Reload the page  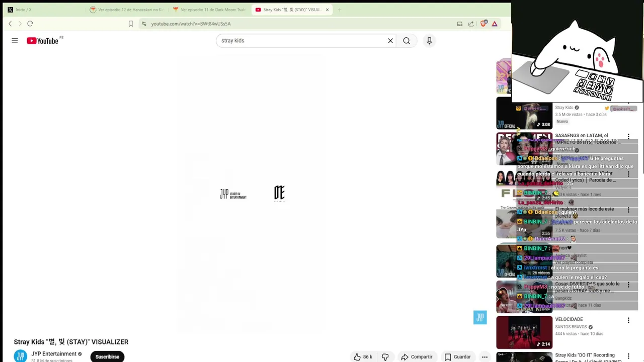coord(30,24)
